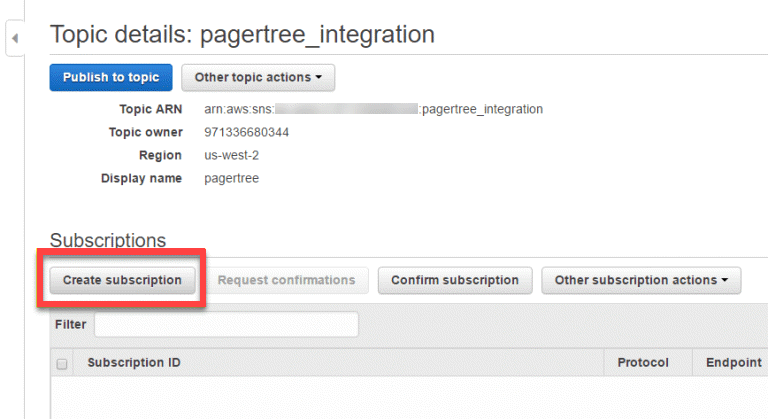768x419 pixels.
Task: Open the Other topic actions dropdown
Action: (x=258, y=78)
